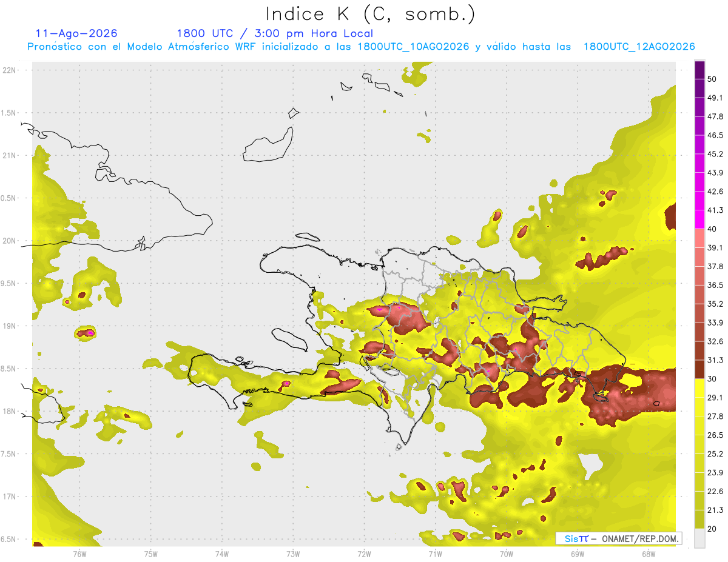Viewport: 728px width, 562px height.
Task: Click the colorbar value "50"
Action: point(712,79)
